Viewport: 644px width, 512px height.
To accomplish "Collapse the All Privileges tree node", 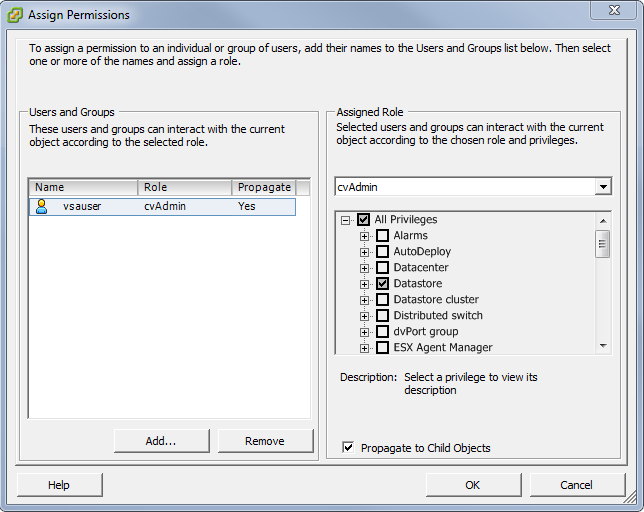I will click(345, 220).
